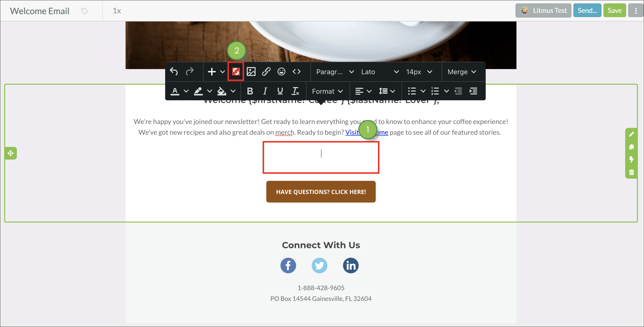The width and height of the screenshot is (644, 327).
Task: Click the PO Box 14544 Gainesville address
Action: point(321,299)
